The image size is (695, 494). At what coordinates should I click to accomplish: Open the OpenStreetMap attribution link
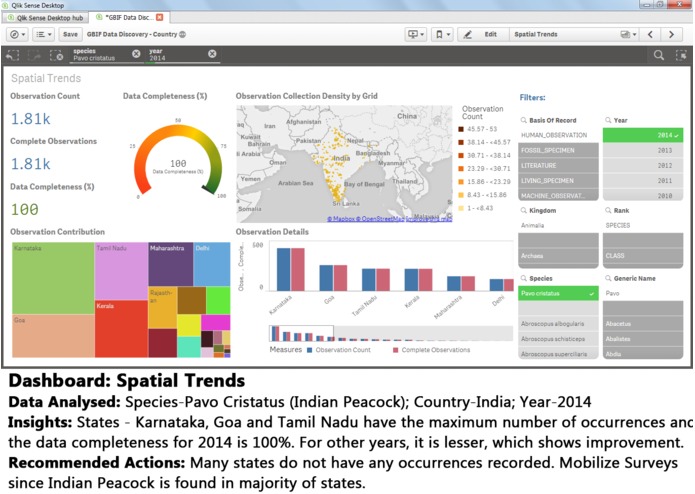[381, 219]
